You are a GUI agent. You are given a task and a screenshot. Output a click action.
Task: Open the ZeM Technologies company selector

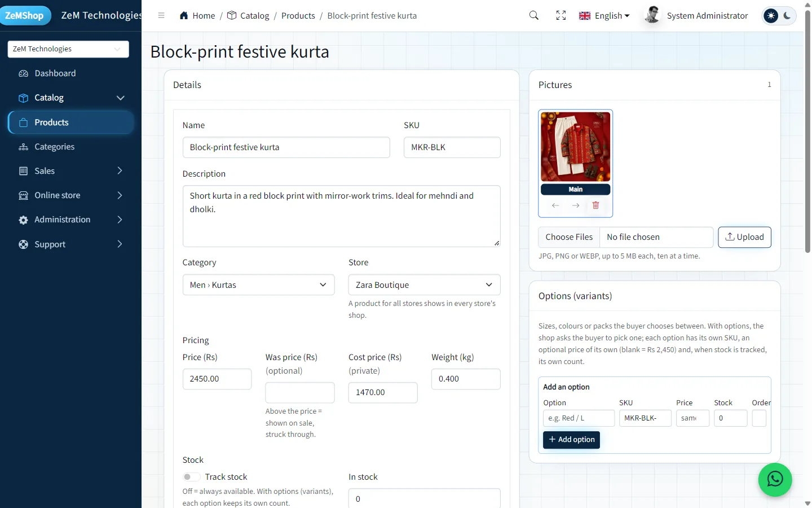[x=68, y=49]
